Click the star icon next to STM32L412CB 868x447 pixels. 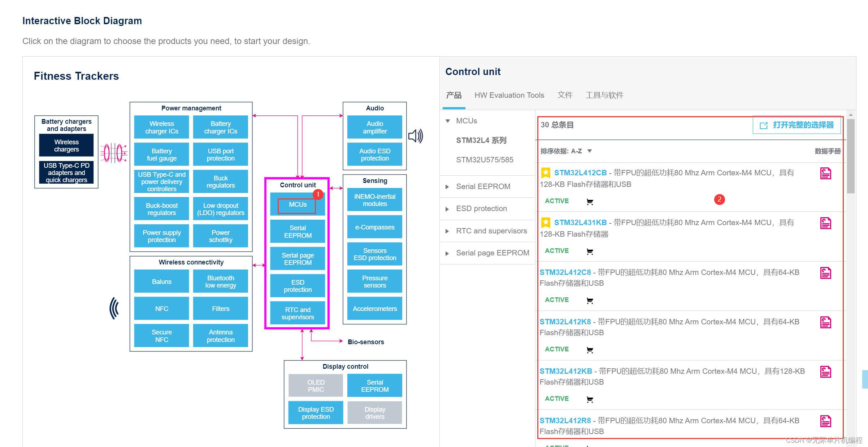546,173
